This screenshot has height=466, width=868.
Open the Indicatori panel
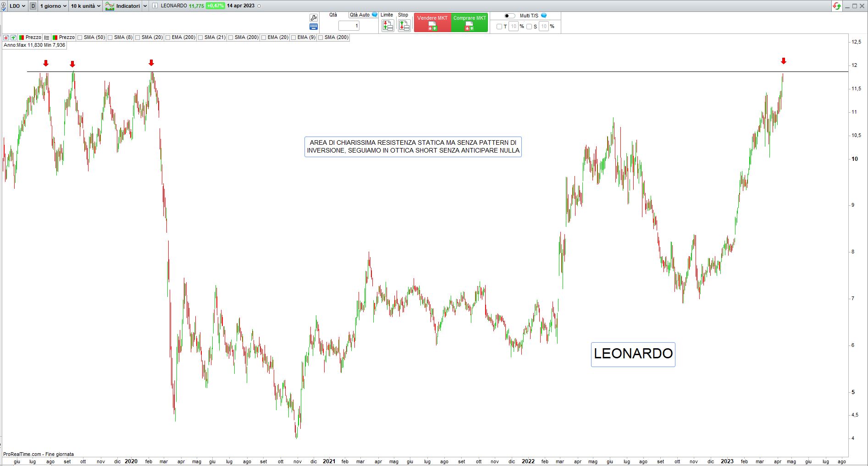pyautogui.click(x=123, y=6)
